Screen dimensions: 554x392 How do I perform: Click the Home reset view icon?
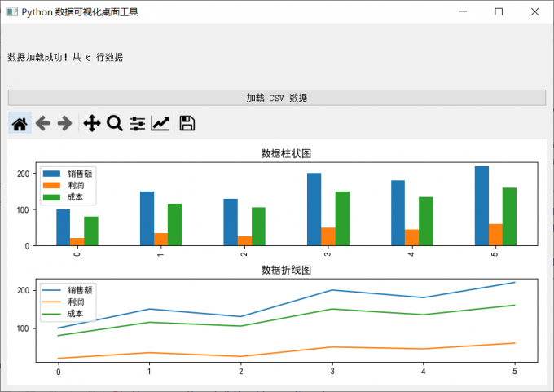[x=20, y=123]
